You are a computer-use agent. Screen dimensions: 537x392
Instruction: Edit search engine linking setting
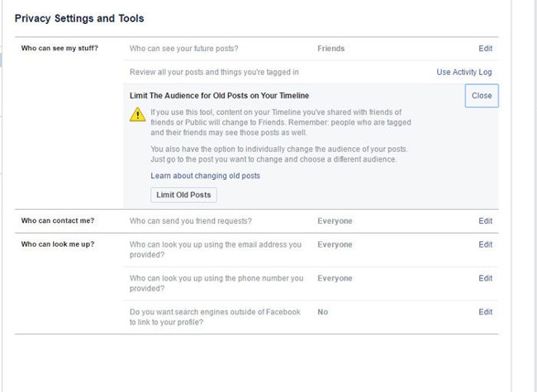[x=485, y=312]
